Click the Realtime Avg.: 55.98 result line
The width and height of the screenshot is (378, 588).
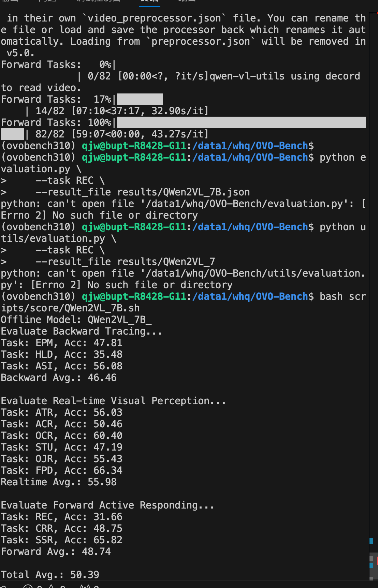pyautogui.click(x=59, y=482)
